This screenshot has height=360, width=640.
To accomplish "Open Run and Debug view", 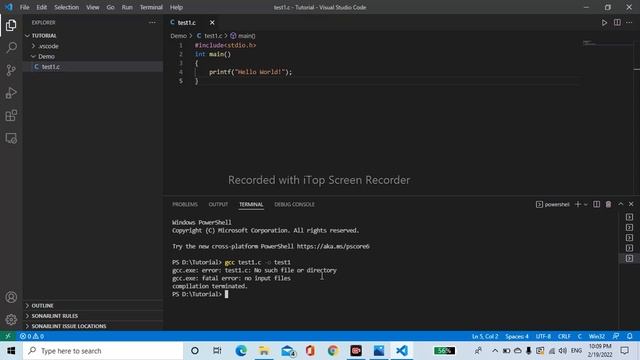I will (11, 93).
